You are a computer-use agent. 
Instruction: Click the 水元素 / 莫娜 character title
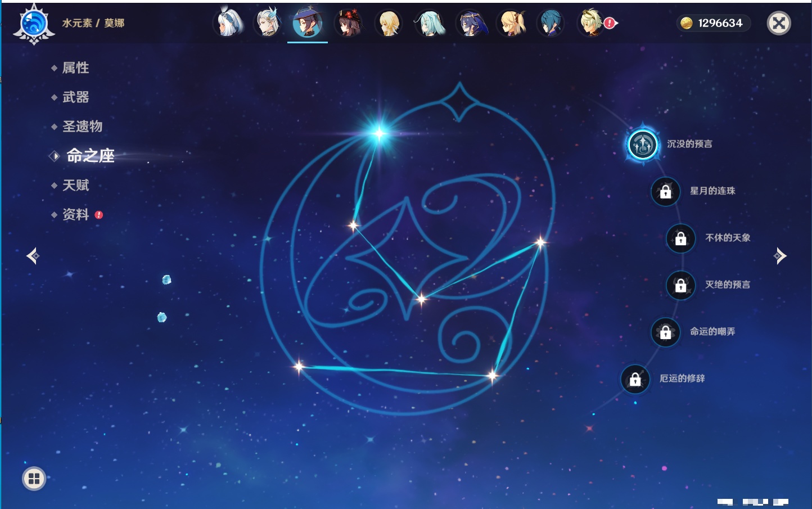pyautogui.click(x=93, y=23)
